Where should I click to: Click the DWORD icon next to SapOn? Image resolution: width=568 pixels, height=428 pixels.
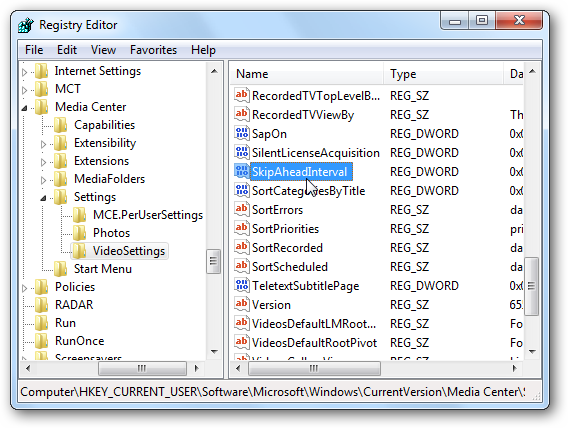[241, 134]
